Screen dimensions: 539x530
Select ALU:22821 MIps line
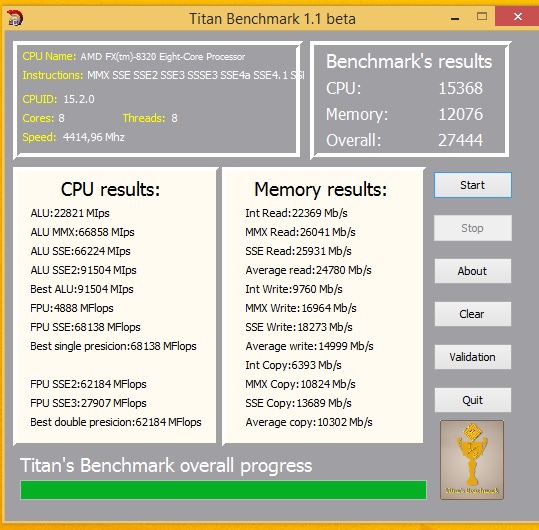[x=70, y=213]
